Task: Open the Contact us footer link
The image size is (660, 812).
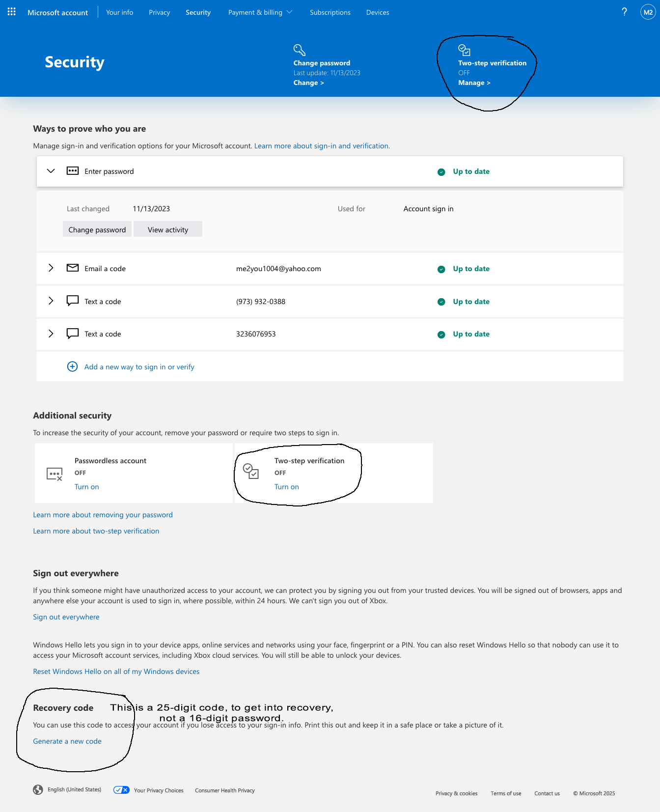Action: pyautogui.click(x=547, y=793)
